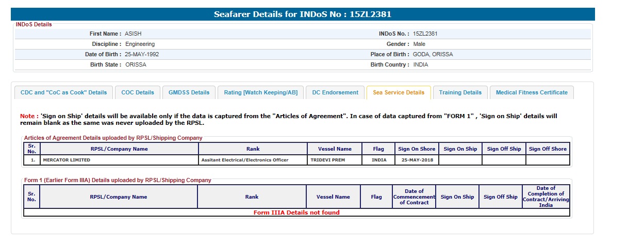Open the Medical Fitness Certificate tab
Screen dimensions: 644x244
[532, 93]
